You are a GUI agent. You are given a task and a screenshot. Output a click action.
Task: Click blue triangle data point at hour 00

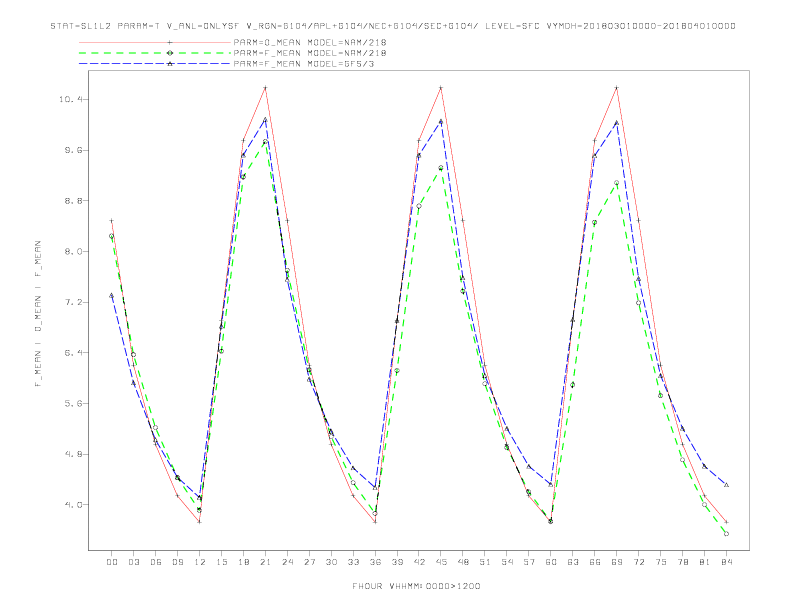tap(112, 295)
